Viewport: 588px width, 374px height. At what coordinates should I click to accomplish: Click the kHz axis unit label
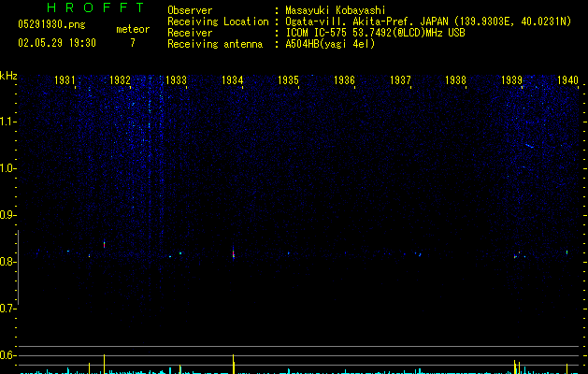pos(8,76)
